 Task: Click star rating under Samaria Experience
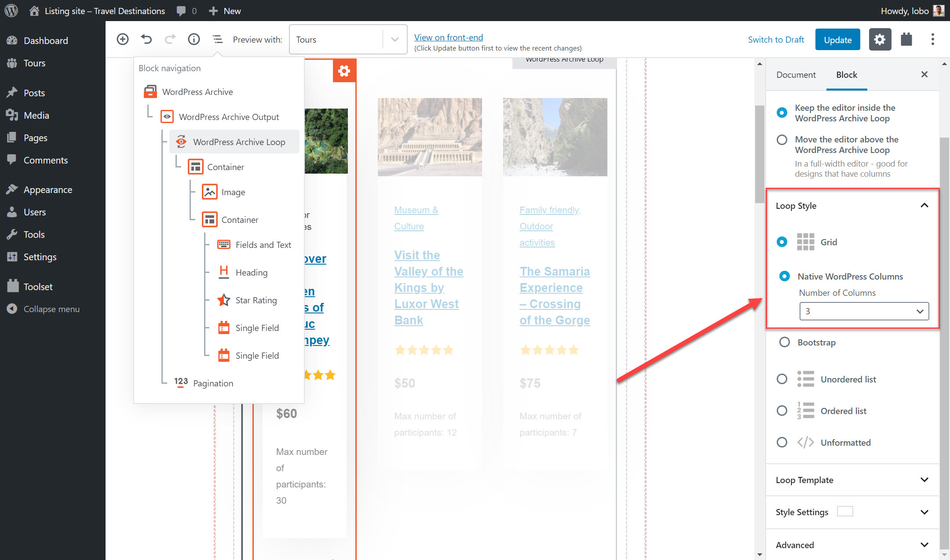coord(549,350)
